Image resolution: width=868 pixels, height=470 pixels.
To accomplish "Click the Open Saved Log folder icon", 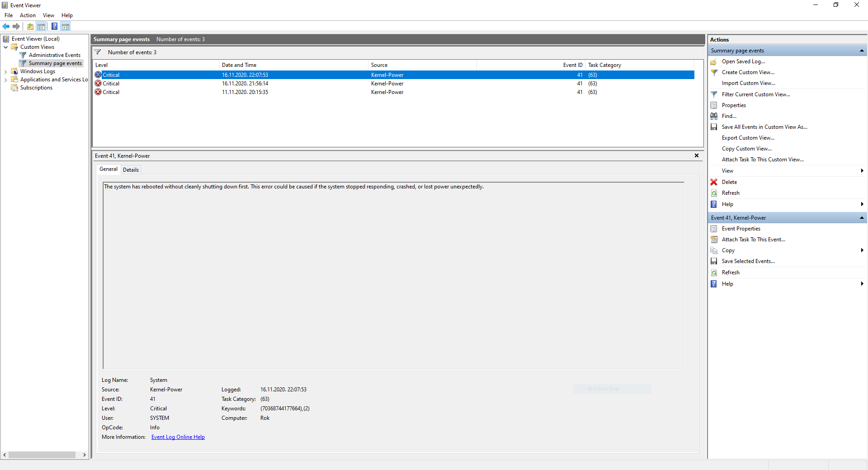I will 714,61.
